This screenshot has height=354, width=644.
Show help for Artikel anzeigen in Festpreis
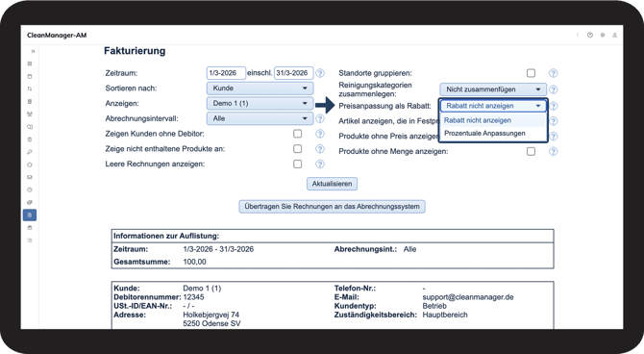(x=554, y=121)
